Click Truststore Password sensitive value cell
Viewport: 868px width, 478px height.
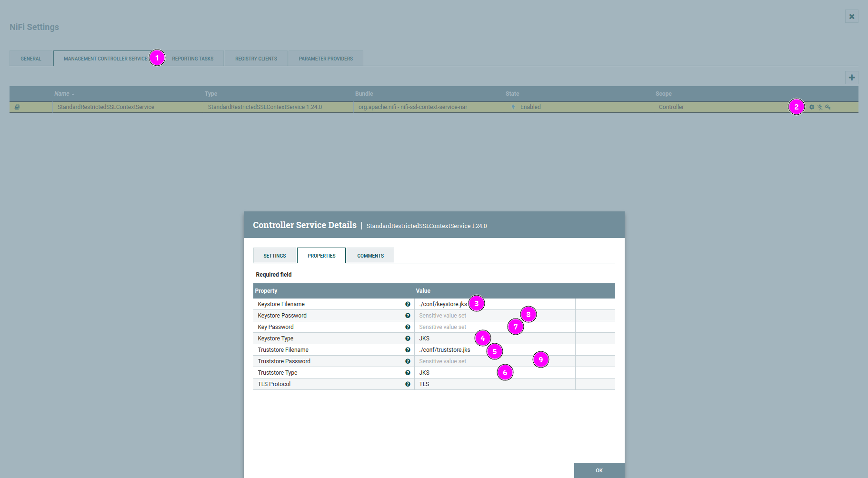(x=495, y=361)
